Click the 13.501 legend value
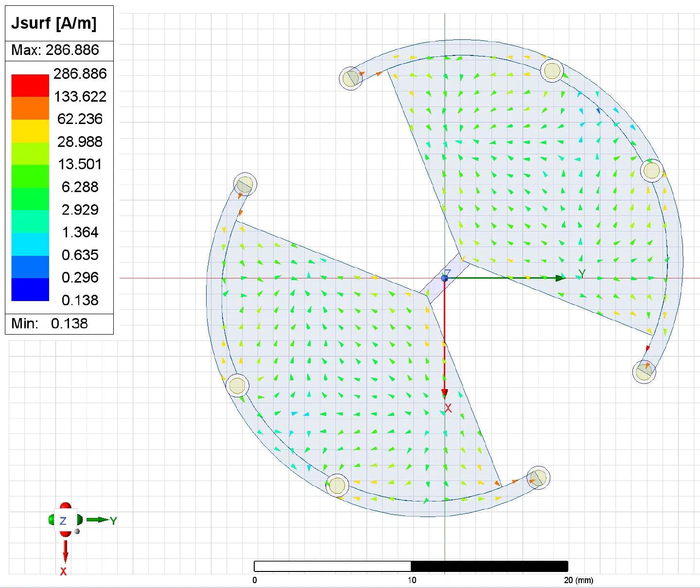This screenshot has width=700, height=588. pyautogui.click(x=80, y=164)
